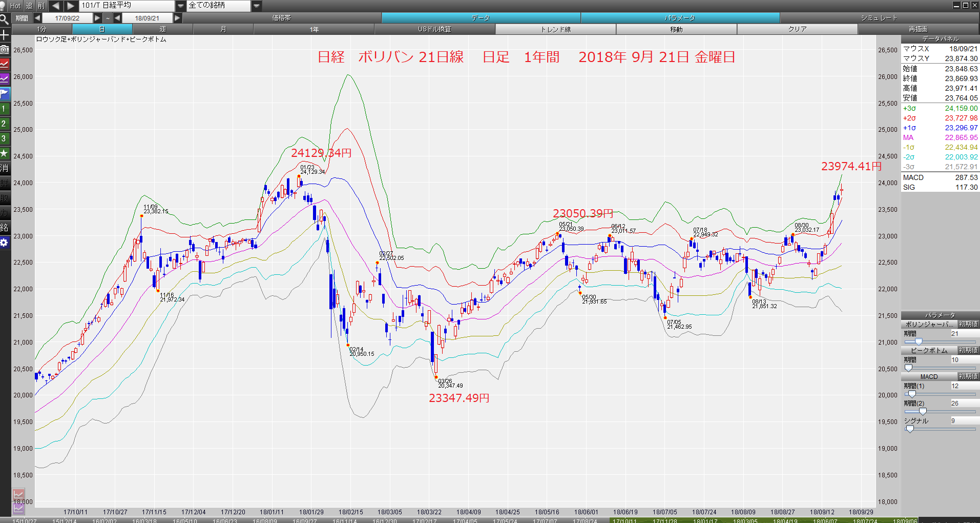This screenshot has width=980, height=523.
Task: Switch to the データ tab
Action: click(481, 18)
